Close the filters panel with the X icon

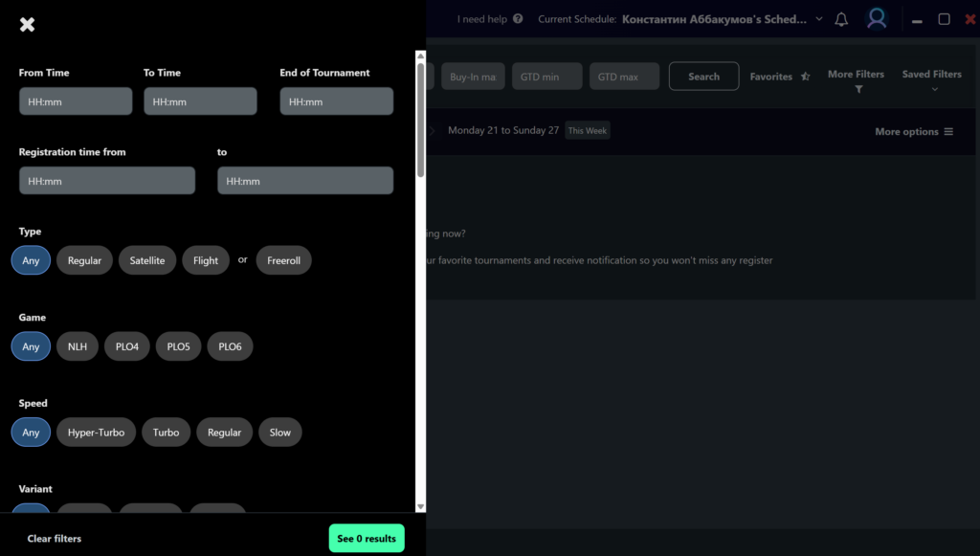(x=27, y=24)
